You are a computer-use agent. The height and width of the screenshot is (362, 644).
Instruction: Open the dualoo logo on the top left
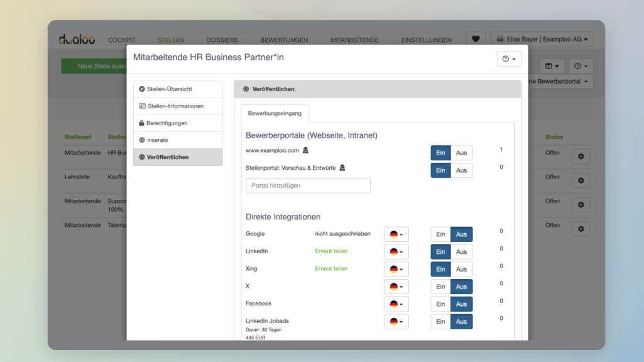tap(75, 39)
